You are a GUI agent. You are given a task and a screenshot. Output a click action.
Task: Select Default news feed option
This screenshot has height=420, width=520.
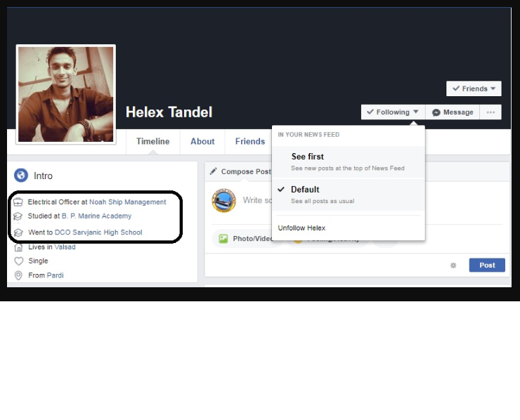click(349, 195)
